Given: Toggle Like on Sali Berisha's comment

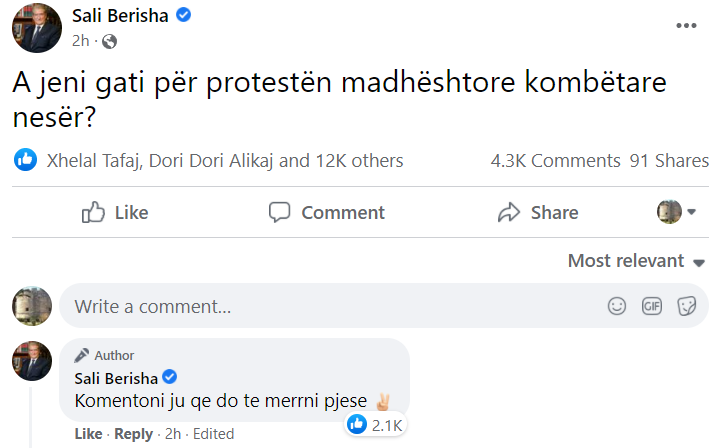Looking at the screenshot, I should 88,434.
